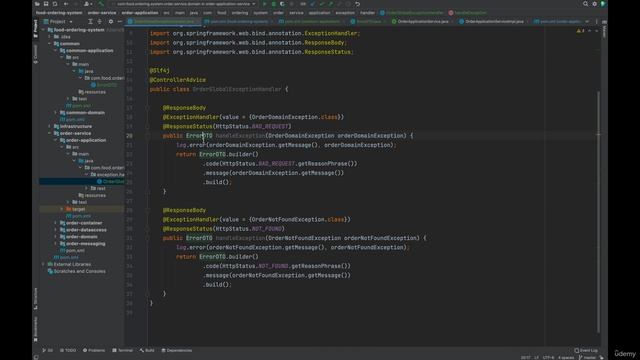This screenshot has height=360, width=640.
Task: Click the line separator LF in the status bar
Action: coord(536,358)
